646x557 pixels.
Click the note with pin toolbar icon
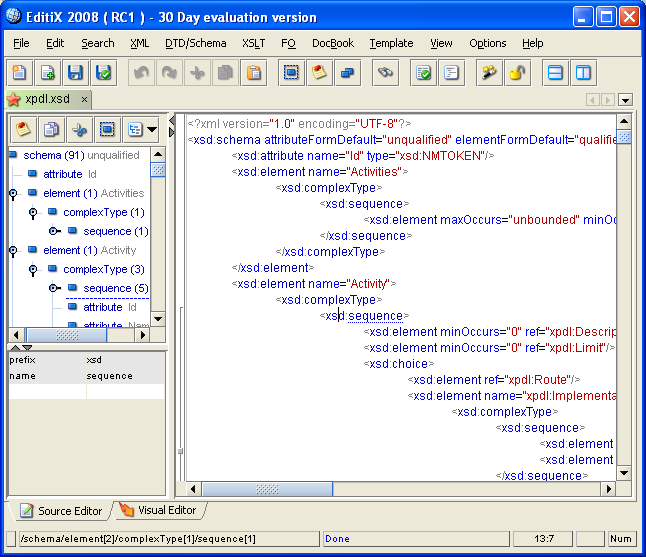[319, 73]
